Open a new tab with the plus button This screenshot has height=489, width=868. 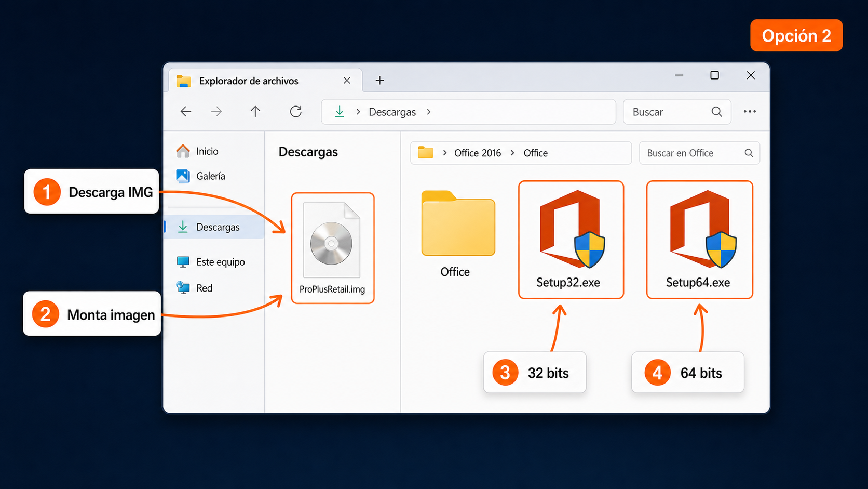[380, 81]
